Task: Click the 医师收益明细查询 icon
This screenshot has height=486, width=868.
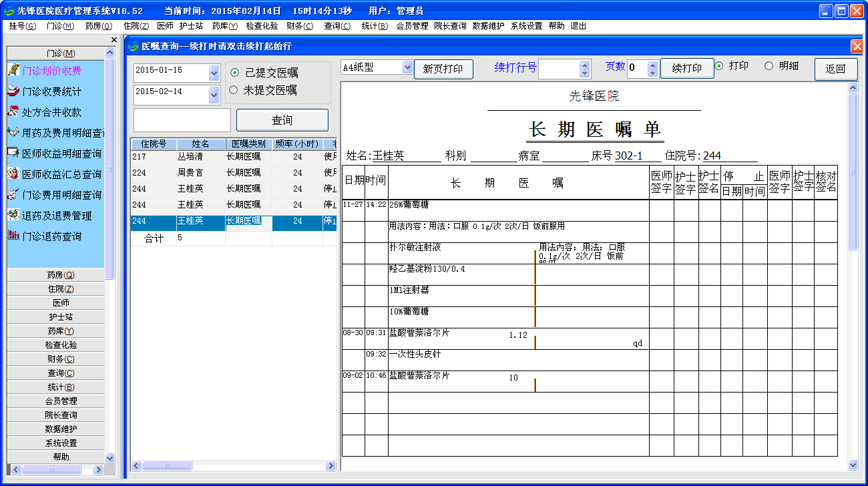Action: point(13,153)
